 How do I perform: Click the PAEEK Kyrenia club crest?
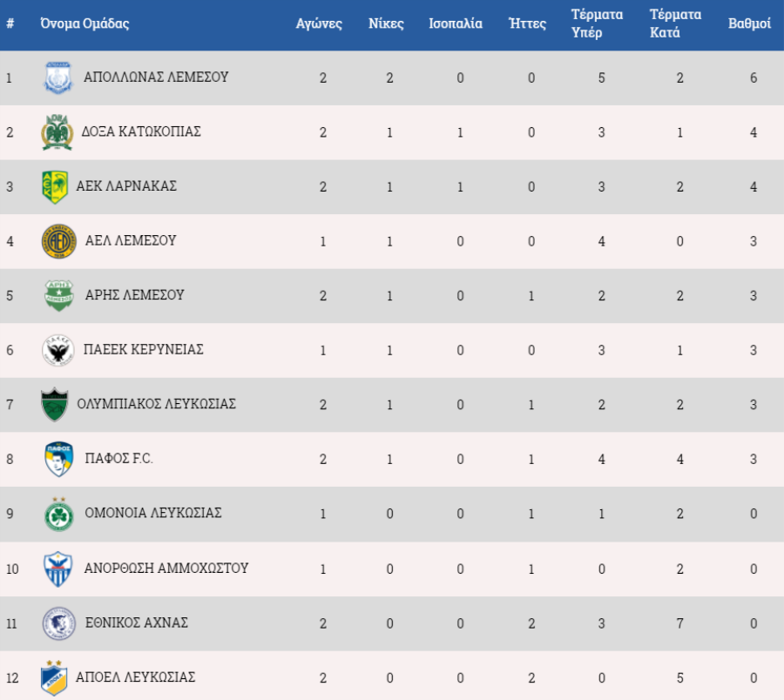58,350
